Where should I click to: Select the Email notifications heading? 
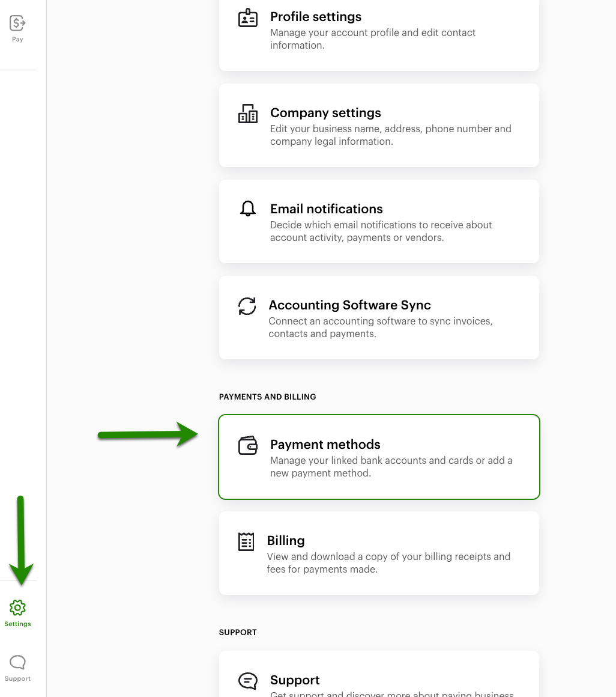click(x=326, y=209)
